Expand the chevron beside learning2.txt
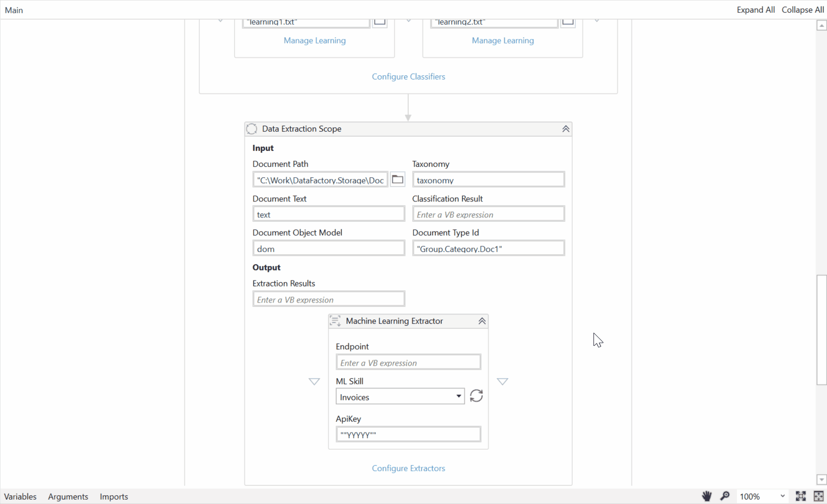The image size is (827, 504). pyautogui.click(x=596, y=19)
